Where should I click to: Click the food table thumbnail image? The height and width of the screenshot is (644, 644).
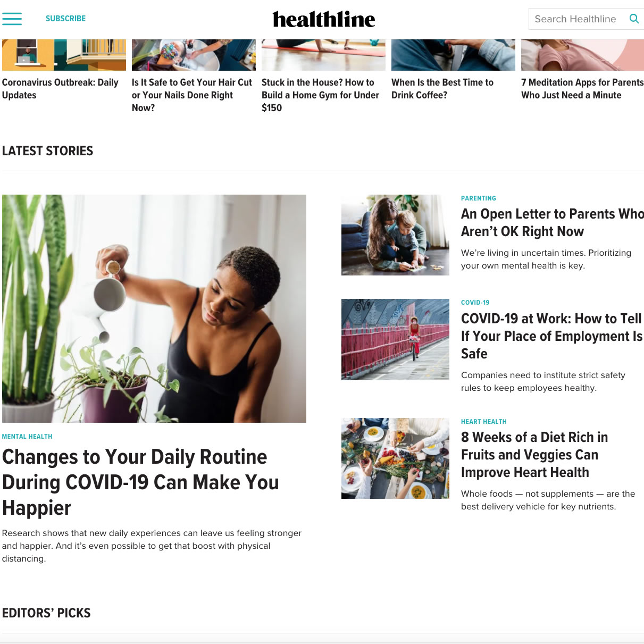pos(395,458)
